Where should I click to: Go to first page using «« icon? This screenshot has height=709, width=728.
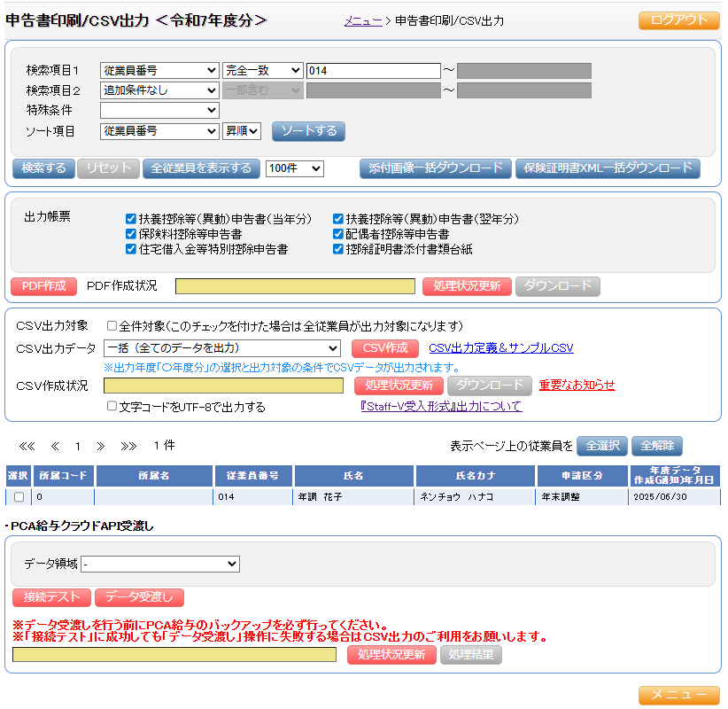pos(27,446)
